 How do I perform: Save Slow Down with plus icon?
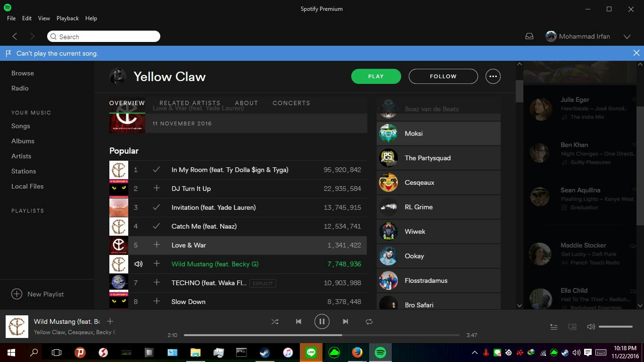tap(157, 302)
